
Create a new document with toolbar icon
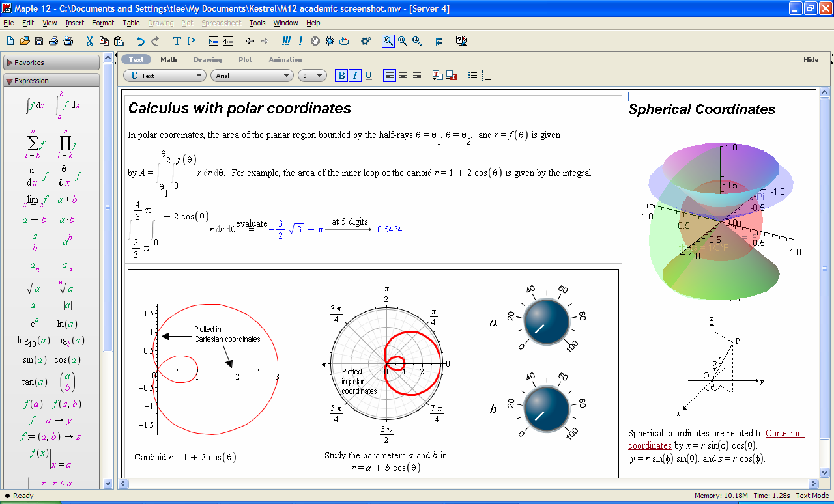pos(10,41)
